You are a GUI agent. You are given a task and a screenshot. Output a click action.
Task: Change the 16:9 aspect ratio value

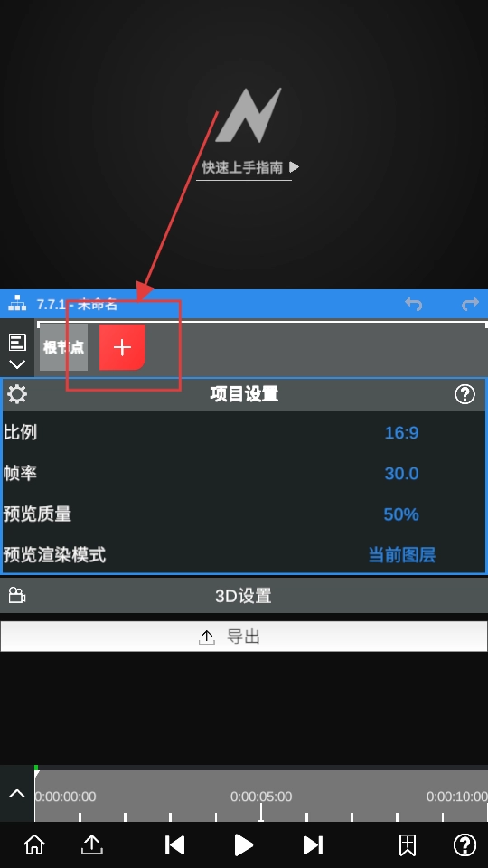pyautogui.click(x=401, y=432)
